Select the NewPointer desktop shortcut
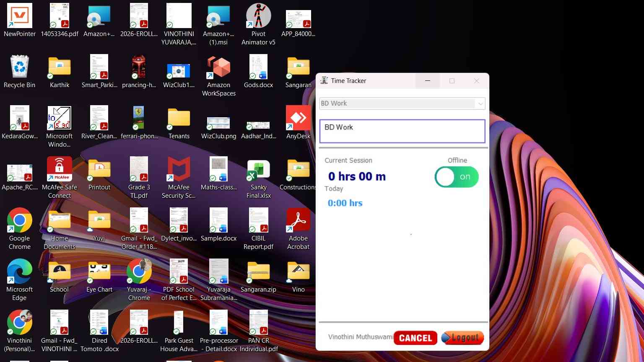Viewport: 644px width, 362px height. (x=19, y=20)
